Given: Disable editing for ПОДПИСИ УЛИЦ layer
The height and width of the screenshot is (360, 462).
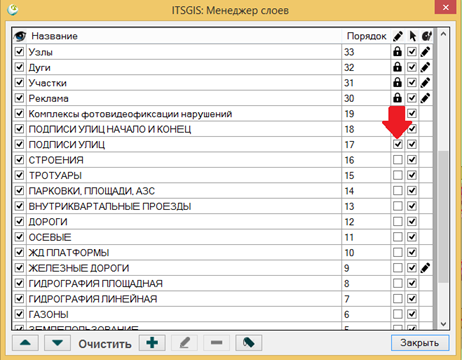Looking at the screenshot, I should click(x=397, y=144).
